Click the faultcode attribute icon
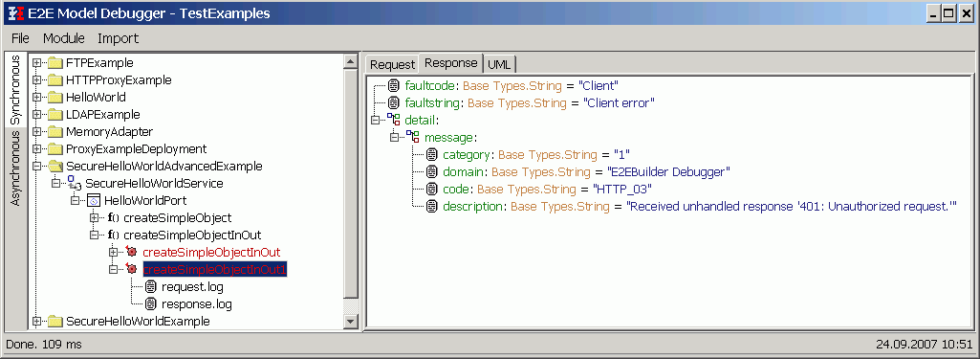The width and height of the screenshot is (980, 359). click(x=394, y=85)
